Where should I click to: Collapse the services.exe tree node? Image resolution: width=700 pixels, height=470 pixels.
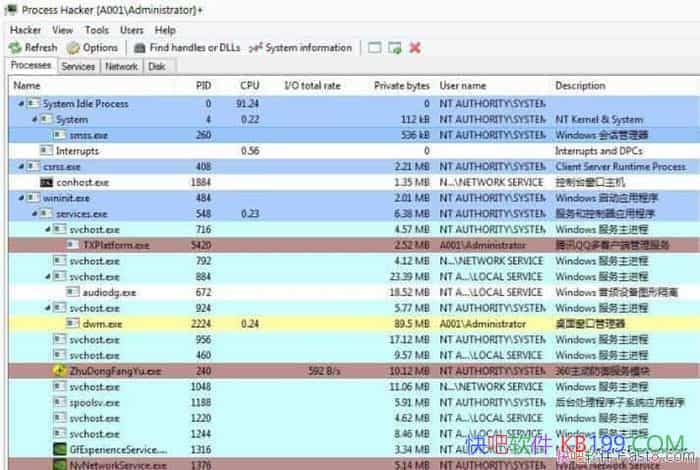point(34,213)
